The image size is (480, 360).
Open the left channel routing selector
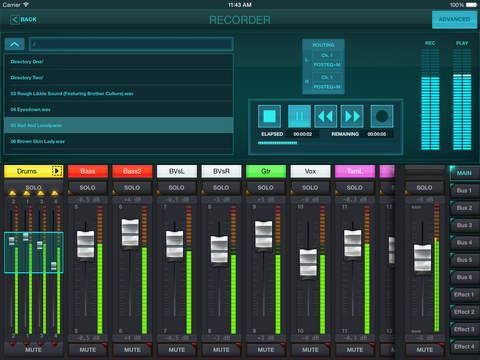[x=327, y=60]
